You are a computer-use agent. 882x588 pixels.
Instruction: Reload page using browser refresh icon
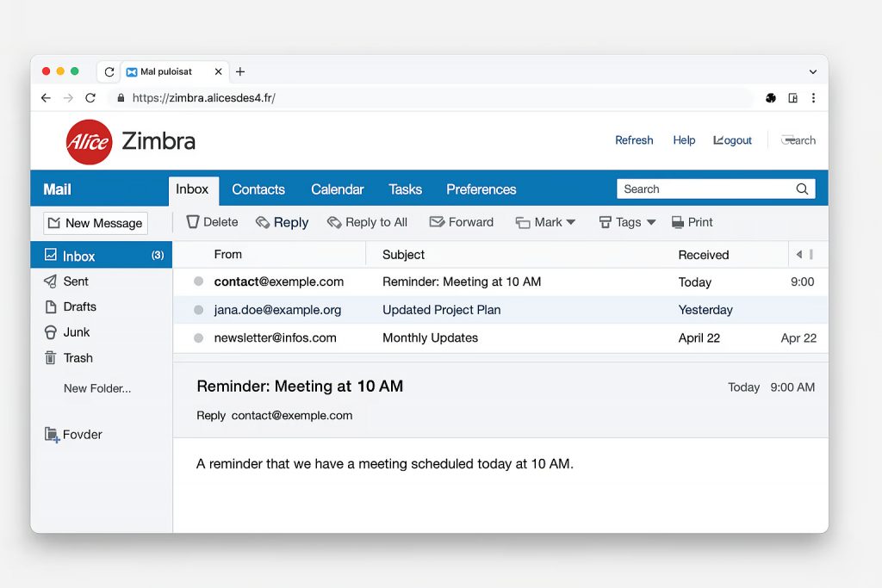pyautogui.click(x=90, y=98)
